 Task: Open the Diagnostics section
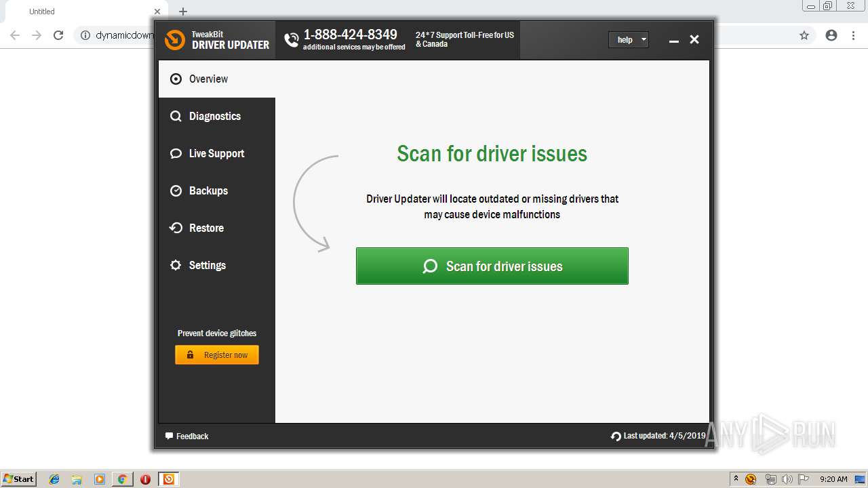(x=217, y=116)
